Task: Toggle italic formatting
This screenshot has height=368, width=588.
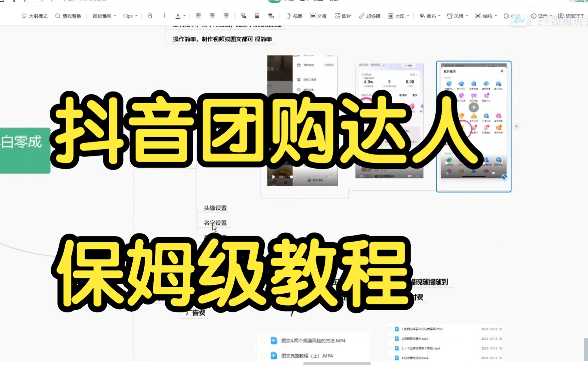Action: [x=164, y=16]
